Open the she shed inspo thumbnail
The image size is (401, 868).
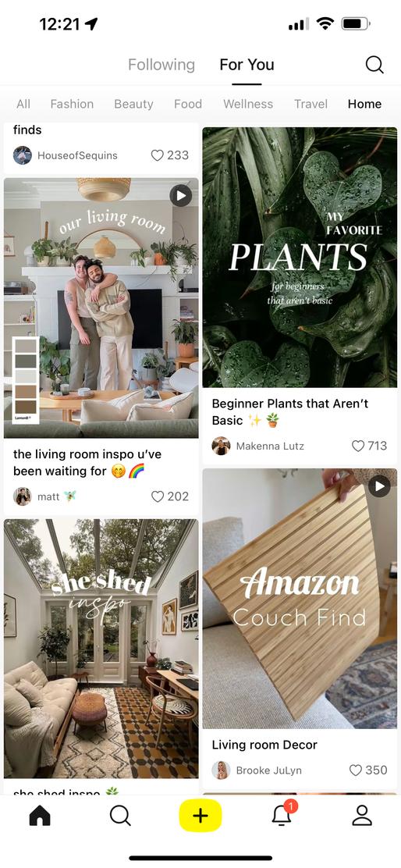point(101,649)
